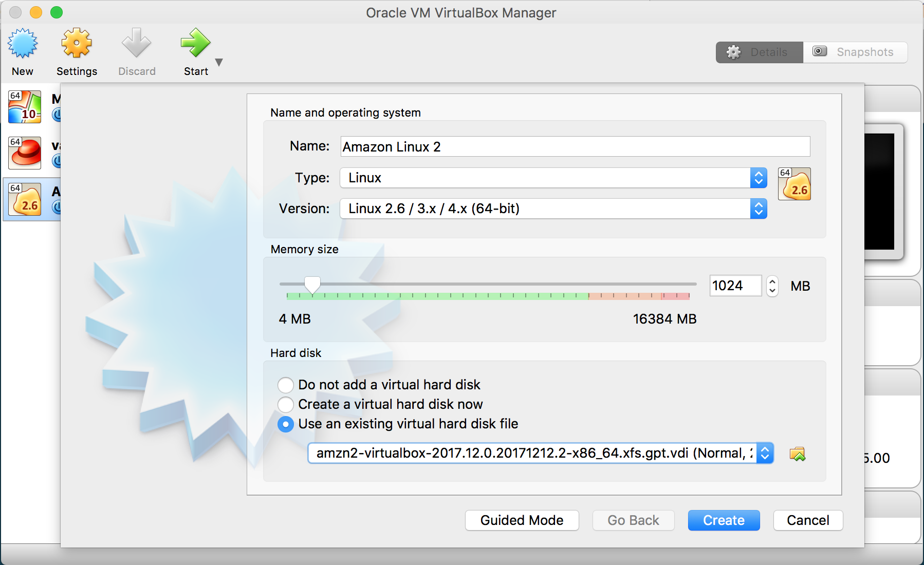Switch to Guided Mode
924x565 pixels.
522,520
